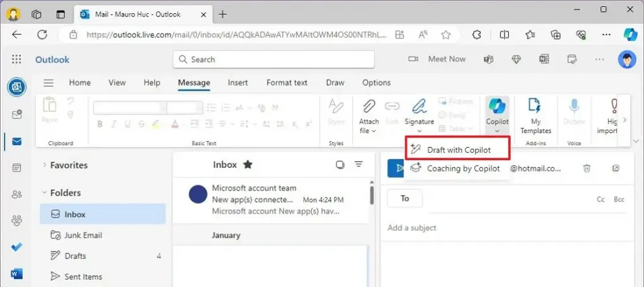This screenshot has width=644, height=287.
Task: Collapse the ribbon with down chevron
Action: [x=636, y=141]
